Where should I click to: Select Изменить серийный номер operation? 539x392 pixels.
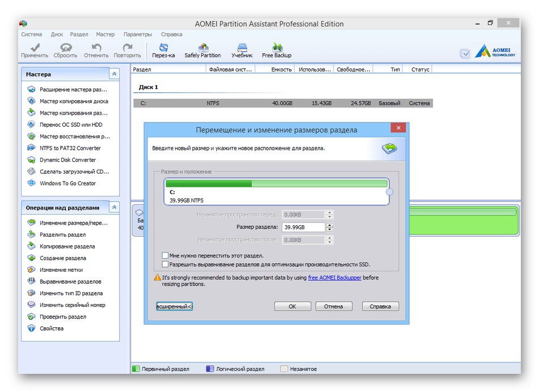67,305
